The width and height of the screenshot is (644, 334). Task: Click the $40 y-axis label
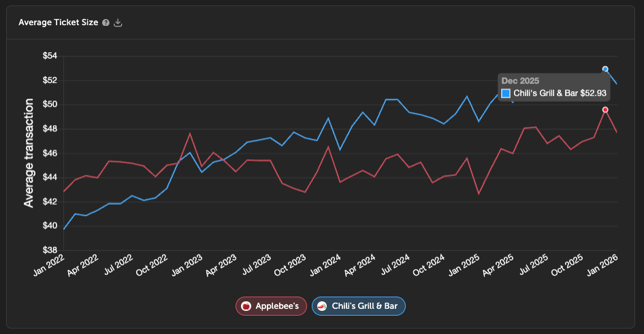[x=50, y=226]
